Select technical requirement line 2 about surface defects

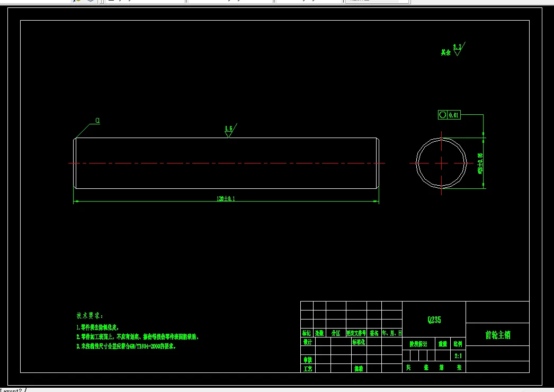pos(137,337)
